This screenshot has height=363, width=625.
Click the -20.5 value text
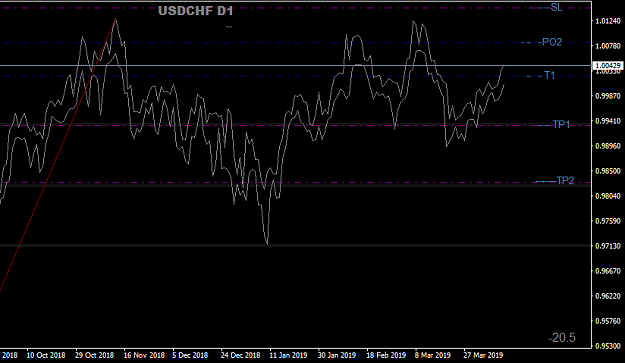[x=562, y=338]
